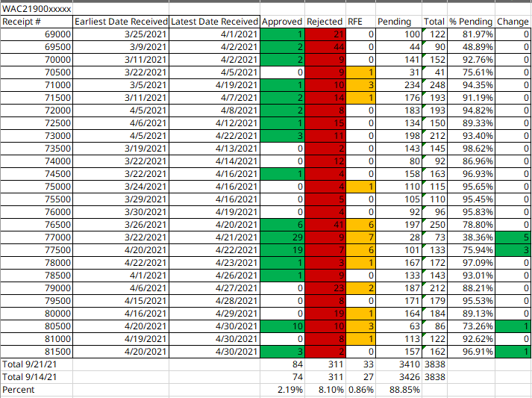Image resolution: width=532 pixels, height=398 pixels.
Task: Select the Total 9/21/21 label cell
Action: pyautogui.click(x=37, y=364)
